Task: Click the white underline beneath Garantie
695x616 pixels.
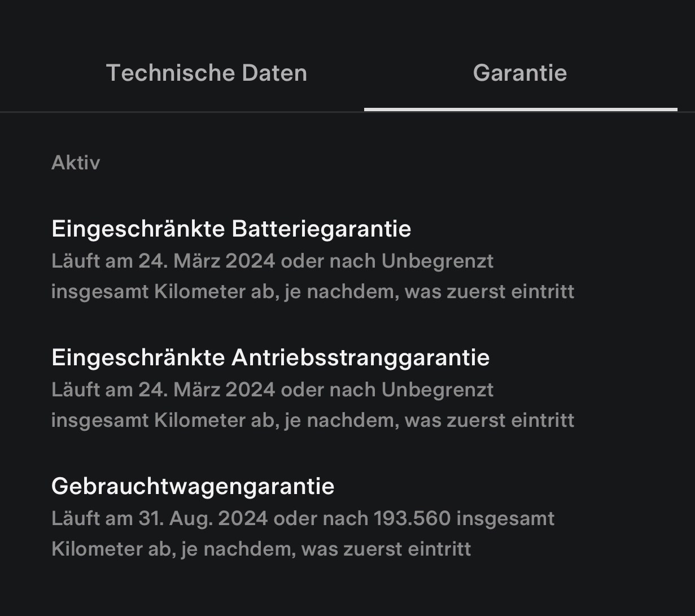Action: click(x=521, y=110)
